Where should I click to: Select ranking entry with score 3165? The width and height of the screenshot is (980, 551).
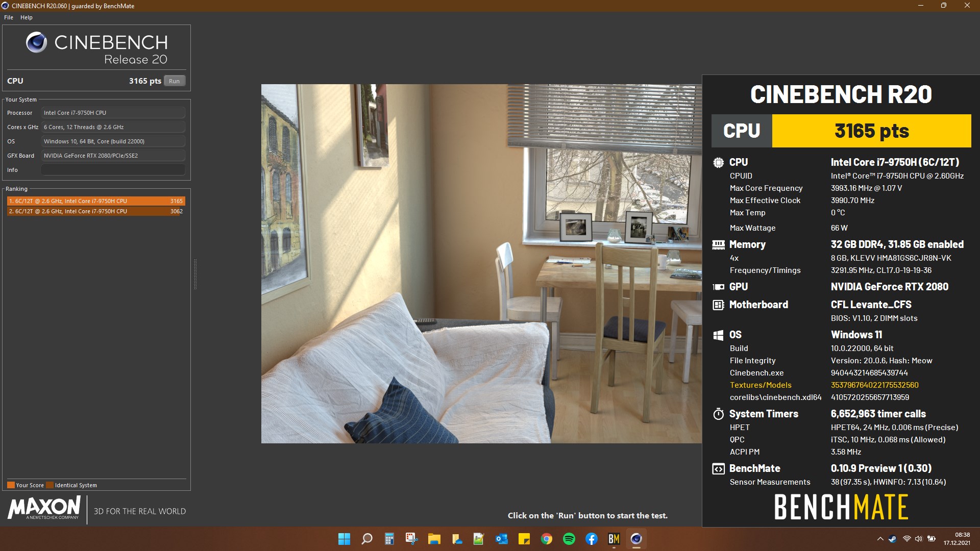tap(96, 201)
